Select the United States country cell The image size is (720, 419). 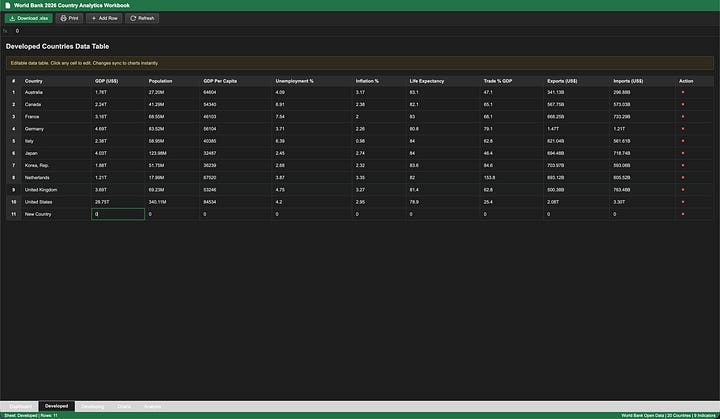(x=56, y=202)
